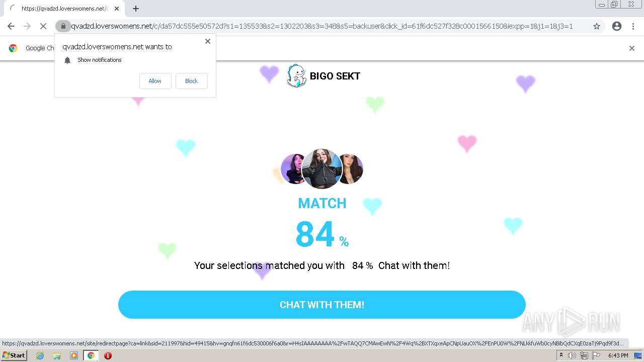Click the network tray icon
The image size is (644, 362).
(584, 355)
